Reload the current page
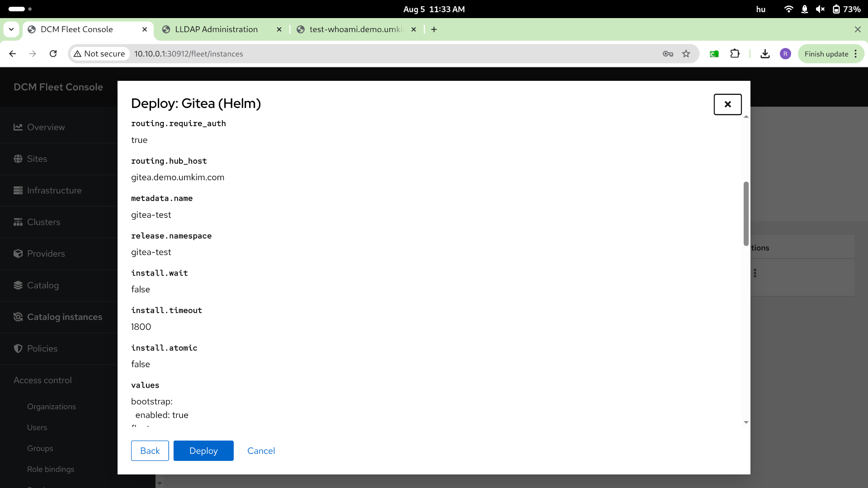Viewport: 868px width, 488px height. (x=53, y=54)
